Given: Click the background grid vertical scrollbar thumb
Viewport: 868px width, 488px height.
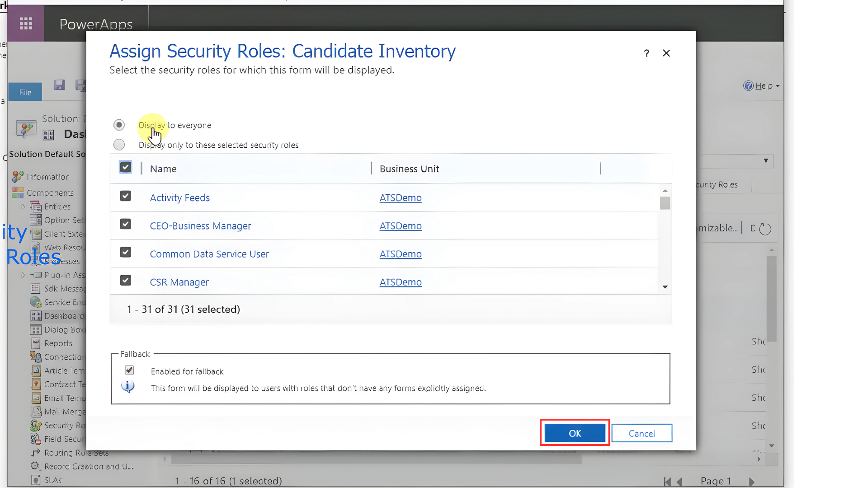Looking at the screenshot, I should [x=771, y=299].
